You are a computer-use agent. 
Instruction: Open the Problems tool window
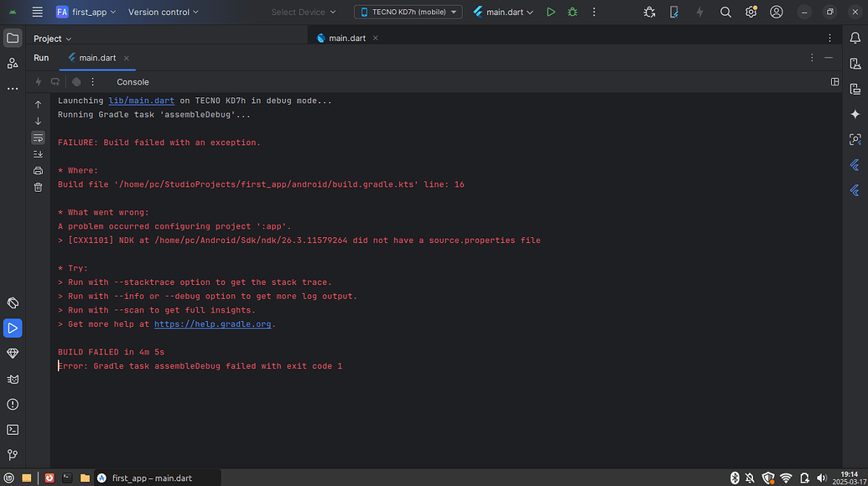pos(13,404)
